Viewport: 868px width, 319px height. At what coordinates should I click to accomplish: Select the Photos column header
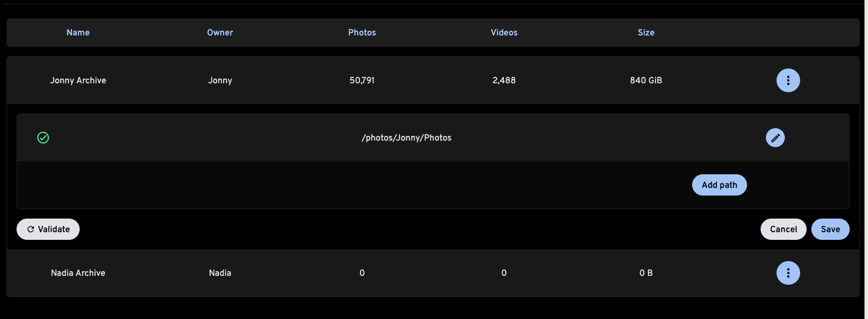pyautogui.click(x=362, y=32)
